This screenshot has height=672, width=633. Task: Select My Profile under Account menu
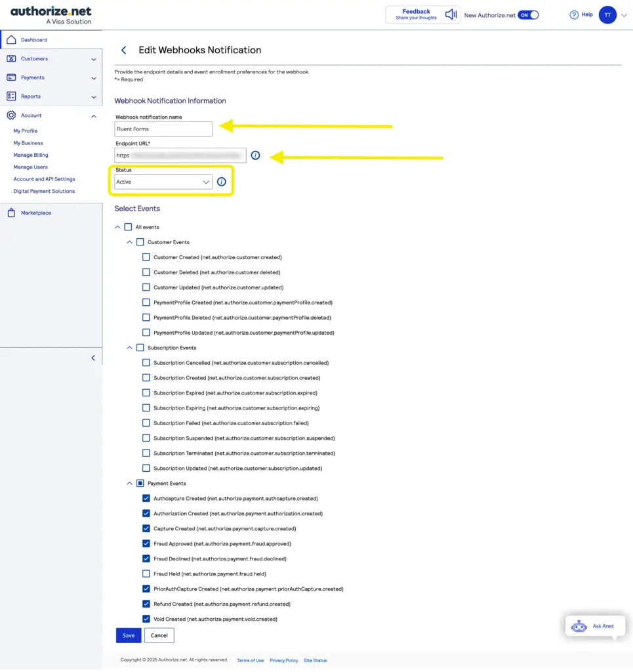(24, 131)
